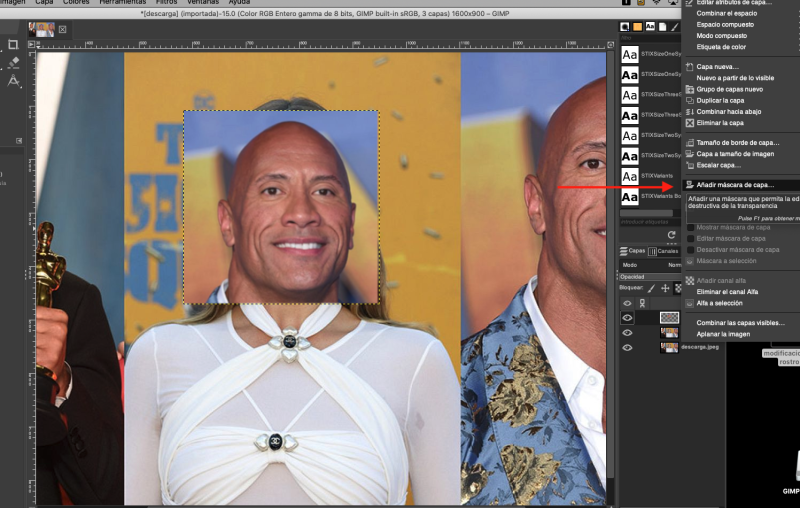Toggle visibility of the descarga.jpeg layer
Image resolution: width=800 pixels, height=508 pixels.
tap(628, 348)
